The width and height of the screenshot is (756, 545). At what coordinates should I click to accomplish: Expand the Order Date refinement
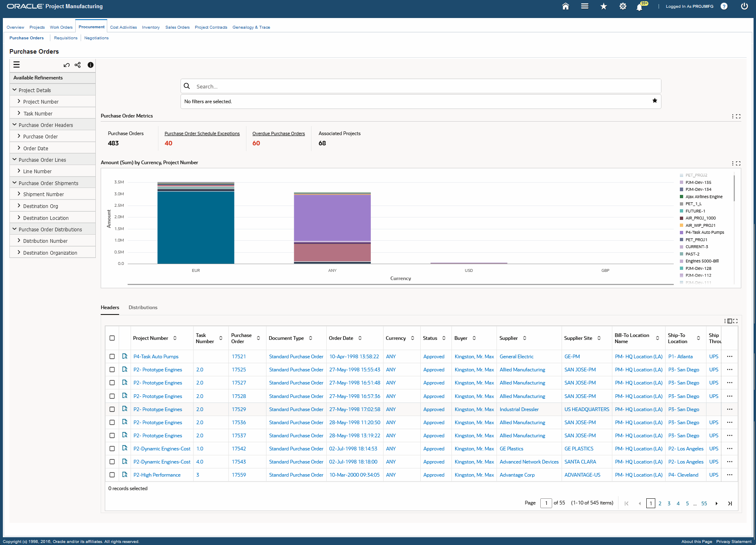19,148
